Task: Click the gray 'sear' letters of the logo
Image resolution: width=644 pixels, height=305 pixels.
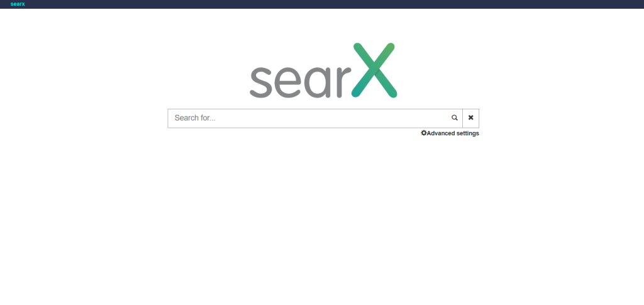Action: point(300,82)
